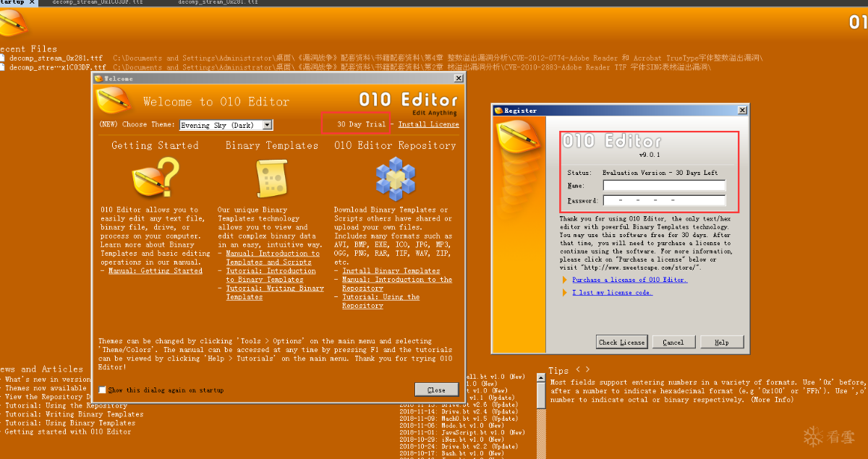
Task: Open recent file decomp_stream_0x281.ttf
Action: tap(56, 58)
